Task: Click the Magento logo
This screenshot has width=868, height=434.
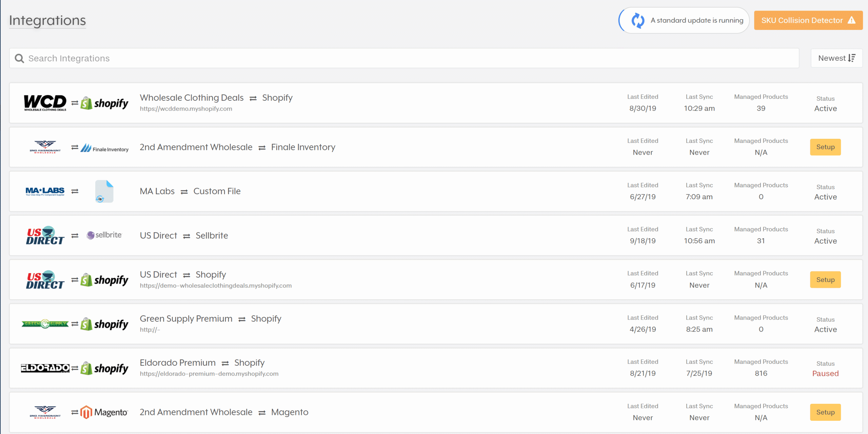Action: tap(104, 412)
